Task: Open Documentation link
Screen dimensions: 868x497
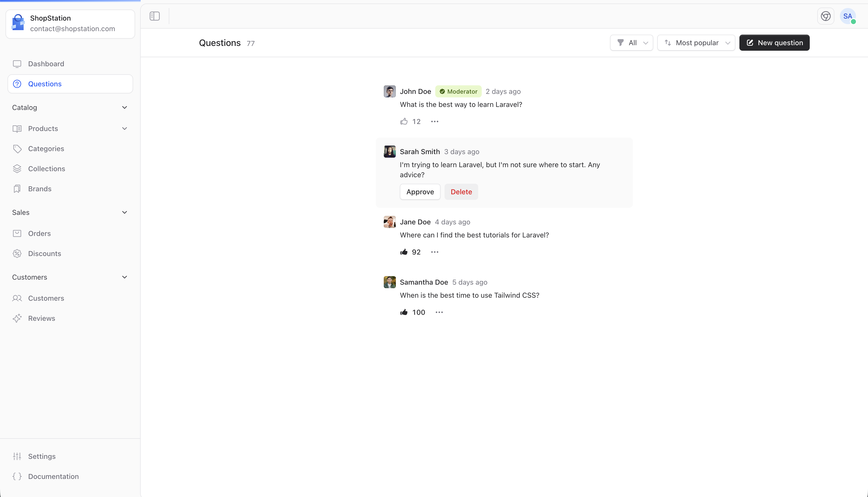Action: (x=70, y=476)
